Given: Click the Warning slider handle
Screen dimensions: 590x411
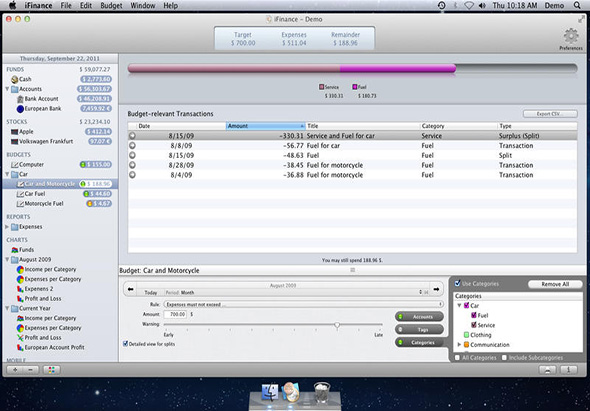Looking at the screenshot, I should click(337, 325).
